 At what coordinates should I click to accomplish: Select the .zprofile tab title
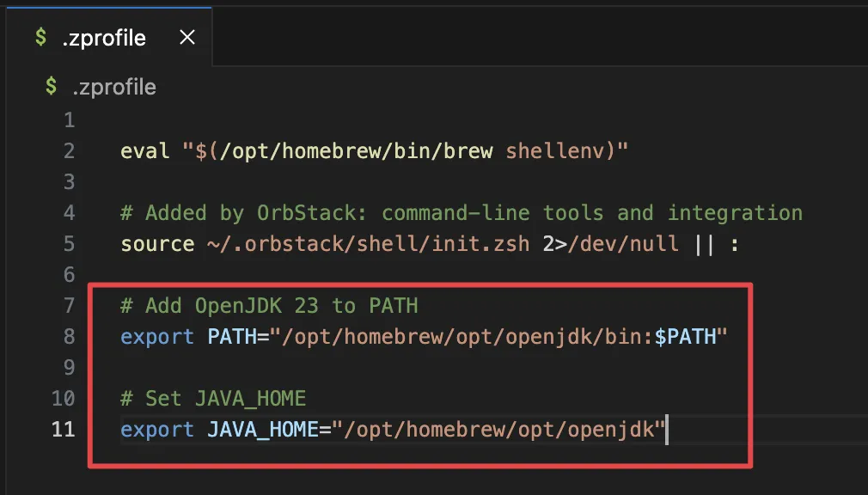(x=104, y=39)
